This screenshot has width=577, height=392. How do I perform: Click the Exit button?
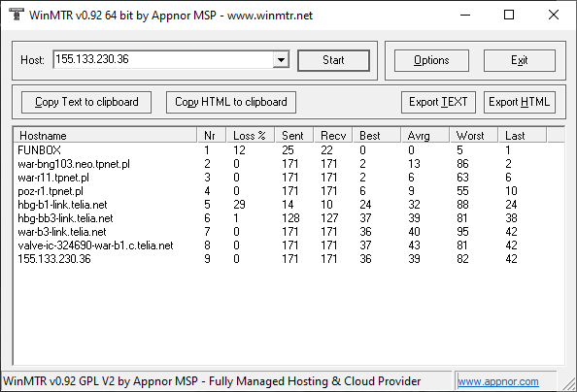(520, 60)
